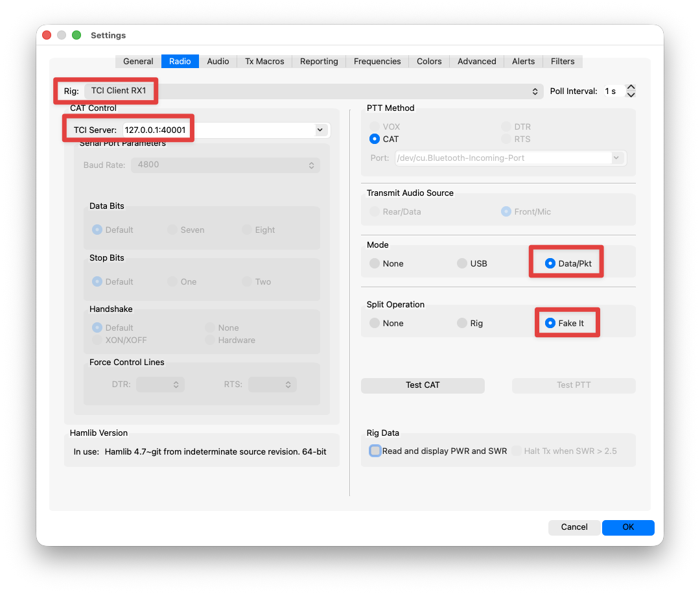The height and width of the screenshot is (594, 700).
Task: Go to the Reporting tab
Action: pyautogui.click(x=319, y=61)
